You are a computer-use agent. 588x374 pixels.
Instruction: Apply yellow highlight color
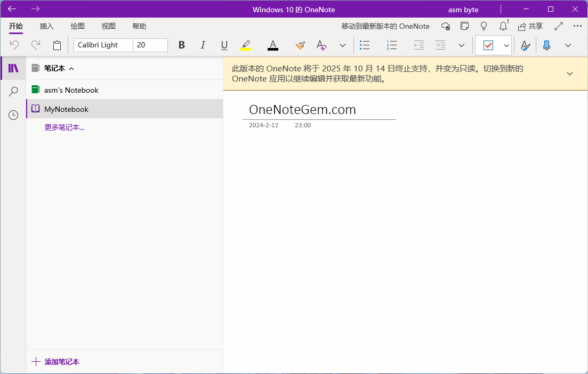(x=246, y=45)
